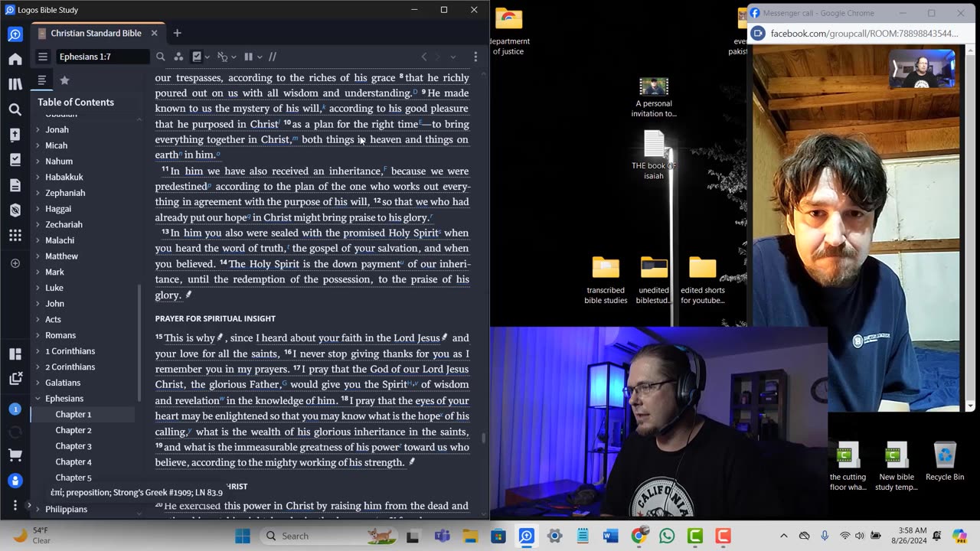Switch to Christian Standard Bible tab
This screenshot has width=980, height=551.
click(x=96, y=33)
